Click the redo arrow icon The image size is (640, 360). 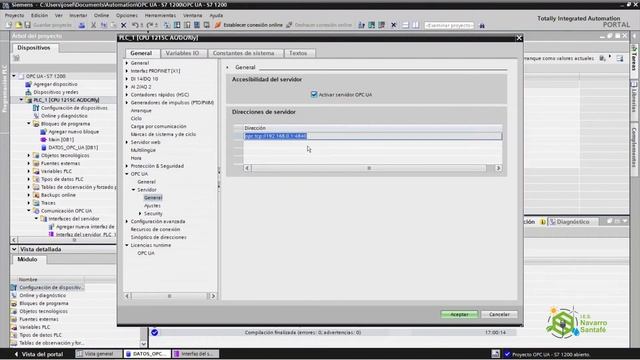point(150,25)
